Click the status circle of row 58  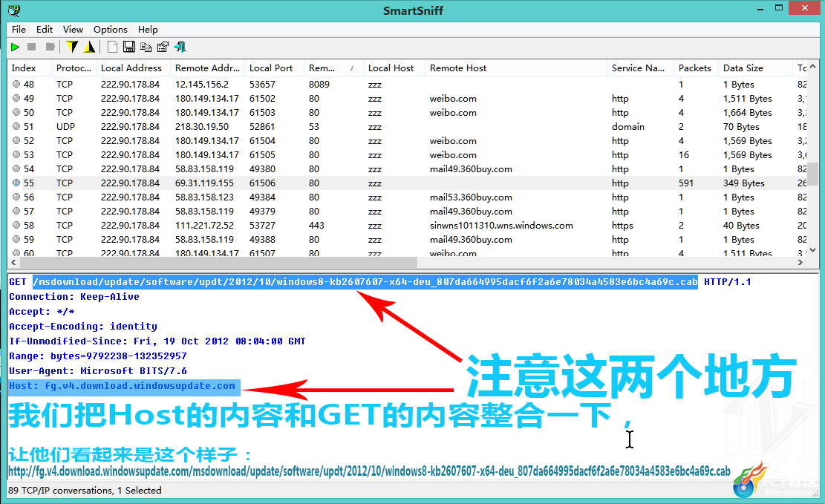tap(16, 225)
